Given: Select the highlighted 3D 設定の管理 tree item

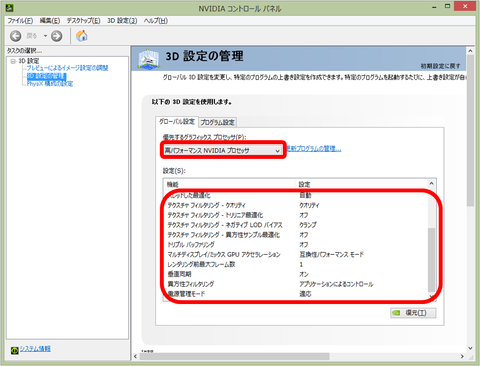Looking at the screenshot, I should tap(46, 76).
